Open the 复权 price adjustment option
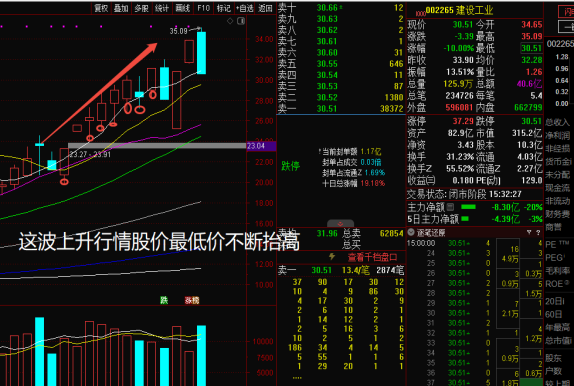 coord(101,8)
